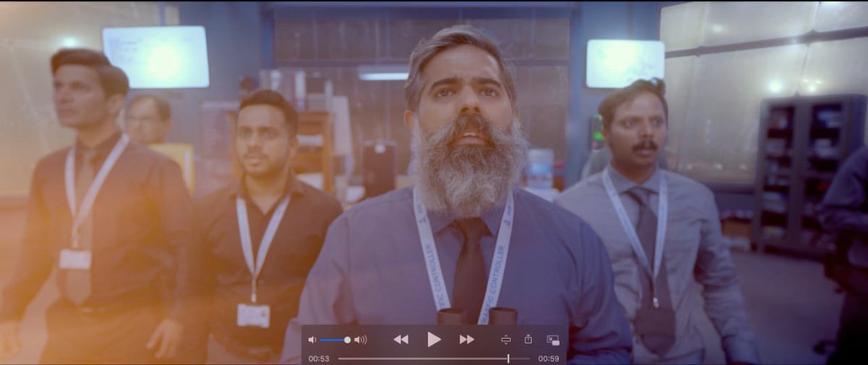
Task: Adjust the volume slider knob
Action: [x=347, y=340]
